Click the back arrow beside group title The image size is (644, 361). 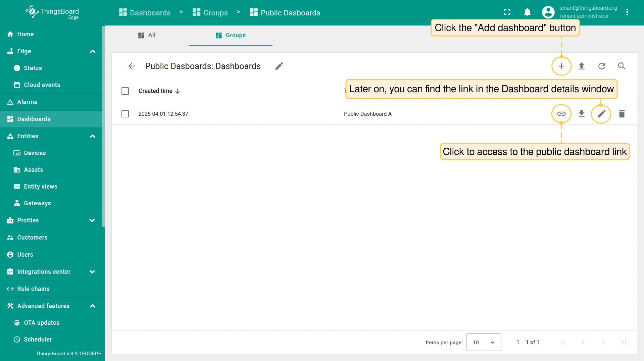(132, 66)
